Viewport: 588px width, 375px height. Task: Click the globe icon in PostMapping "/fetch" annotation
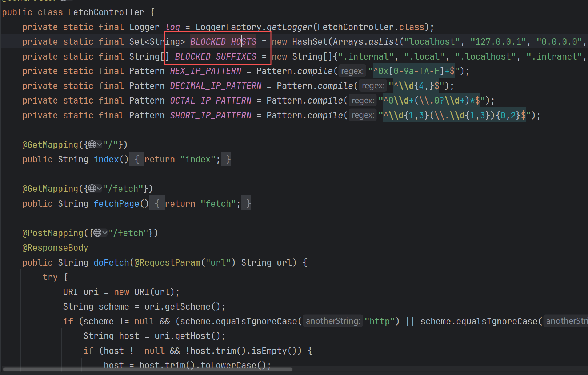coord(97,233)
